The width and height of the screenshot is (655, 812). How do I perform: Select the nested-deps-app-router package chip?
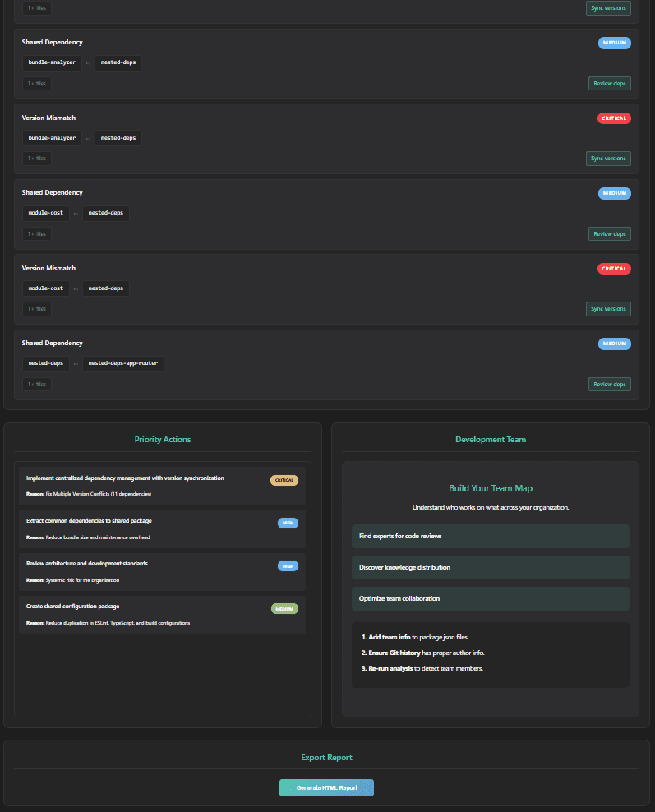tap(122, 363)
